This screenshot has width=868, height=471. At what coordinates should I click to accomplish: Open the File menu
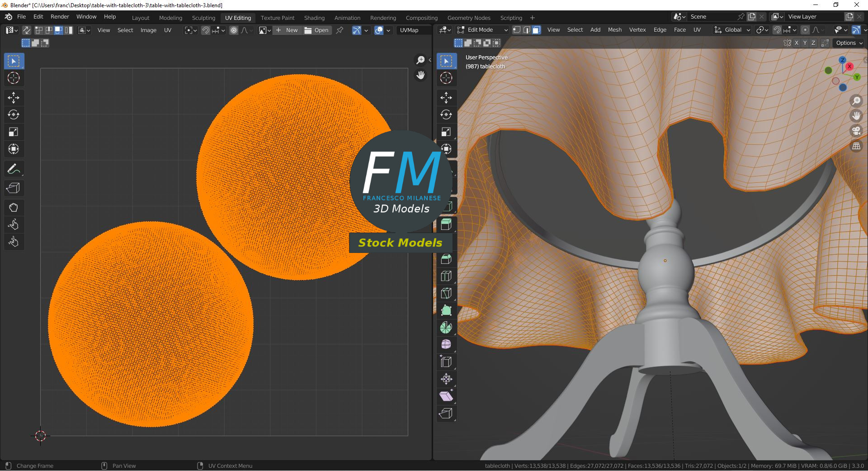[21, 17]
